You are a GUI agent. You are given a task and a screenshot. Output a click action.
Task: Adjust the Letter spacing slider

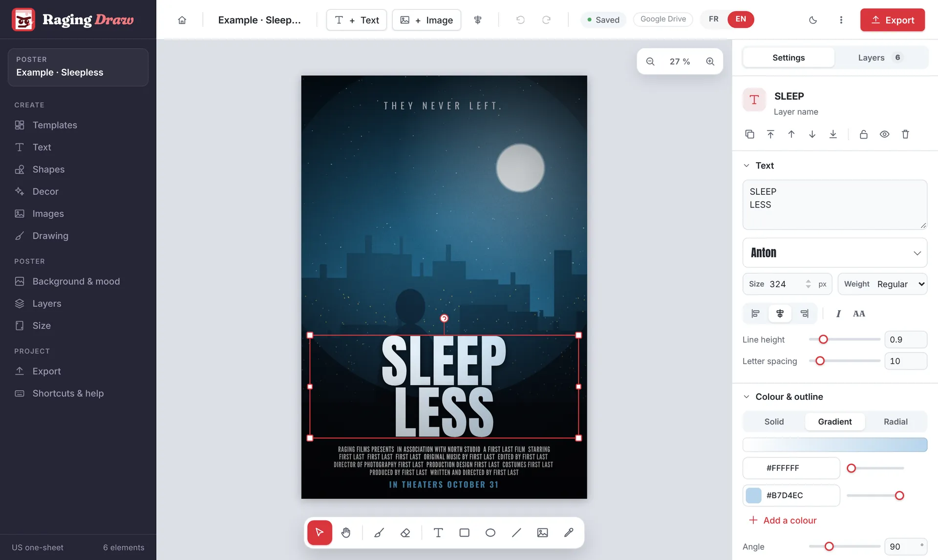click(844, 361)
